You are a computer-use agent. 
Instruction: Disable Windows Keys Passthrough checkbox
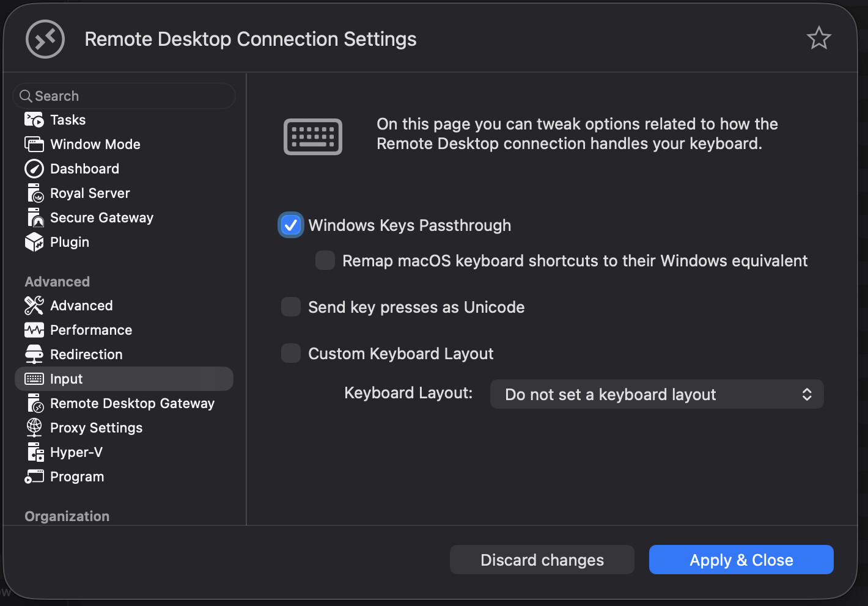click(x=291, y=225)
